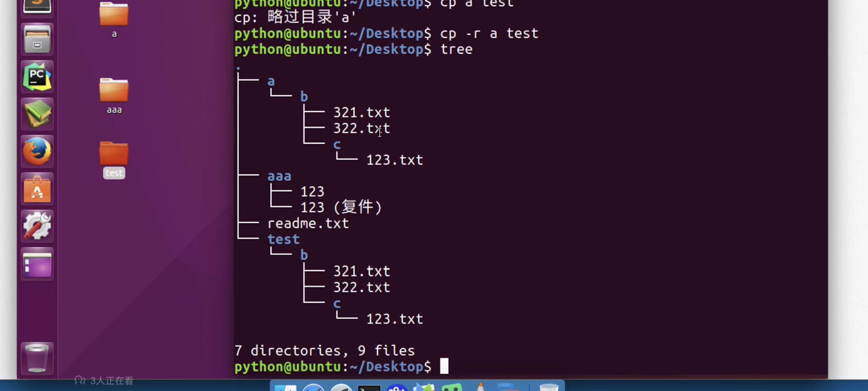Screen dimensions: 868x391
Task: Open the Files cabinet launcher icon
Action: 37,39
